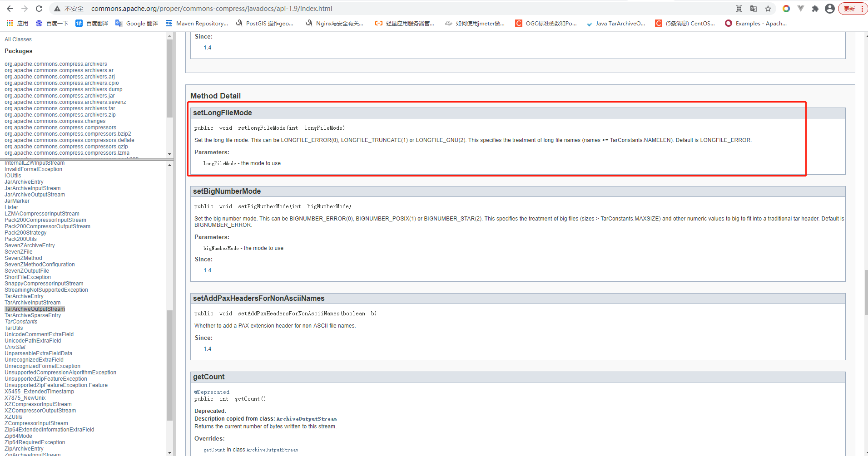The image size is (868, 456).
Task: Open the extensions puzzle-piece icon
Action: point(815,8)
